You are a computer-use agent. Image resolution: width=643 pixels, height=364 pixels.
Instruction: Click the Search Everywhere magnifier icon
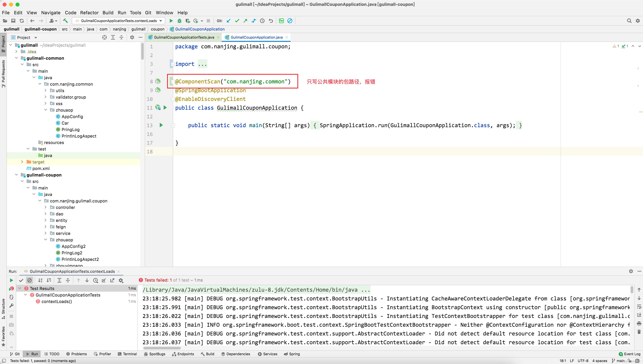click(x=629, y=21)
